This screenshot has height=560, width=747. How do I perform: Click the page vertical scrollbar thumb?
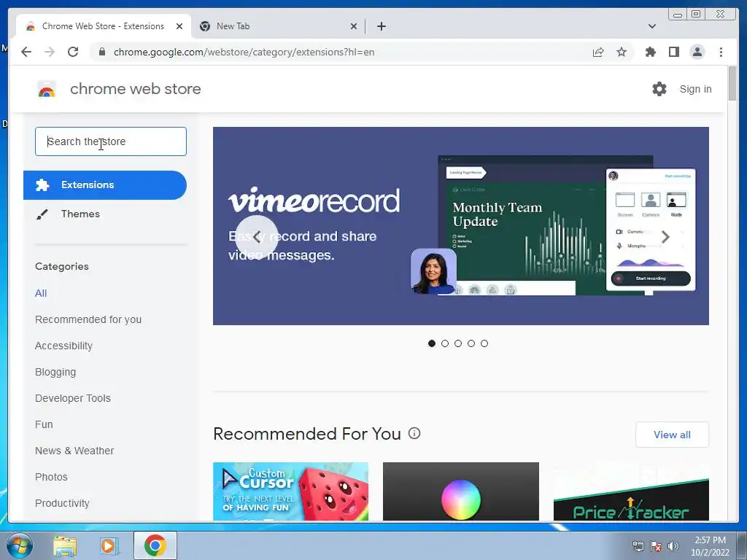732,84
